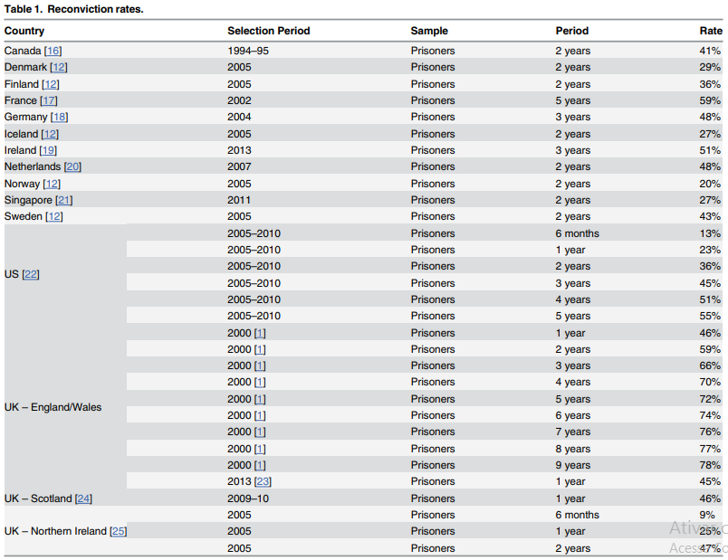Viewport: 728px width, 560px height.
Task: Select the 78% rate cell
Action: pos(710,465)
